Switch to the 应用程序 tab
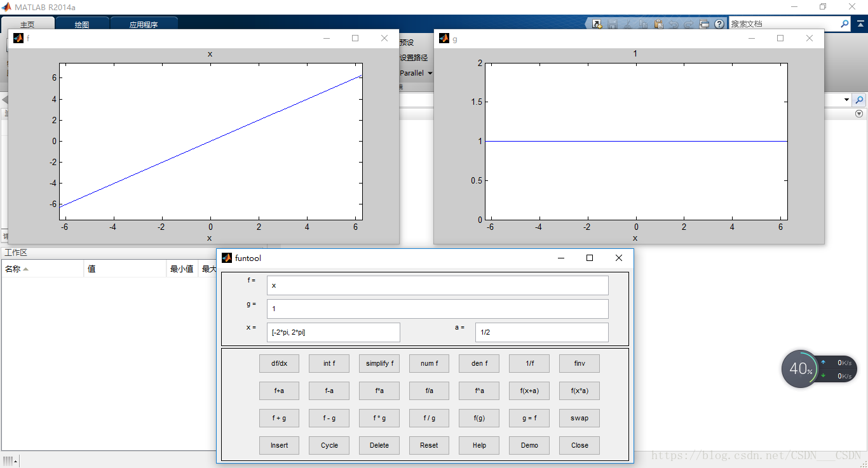This screenshot has height=468, width=868. pos(144,25)
